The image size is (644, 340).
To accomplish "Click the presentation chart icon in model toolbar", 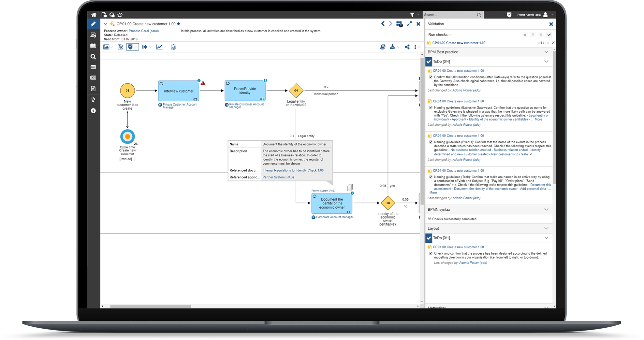I will 173,47.
